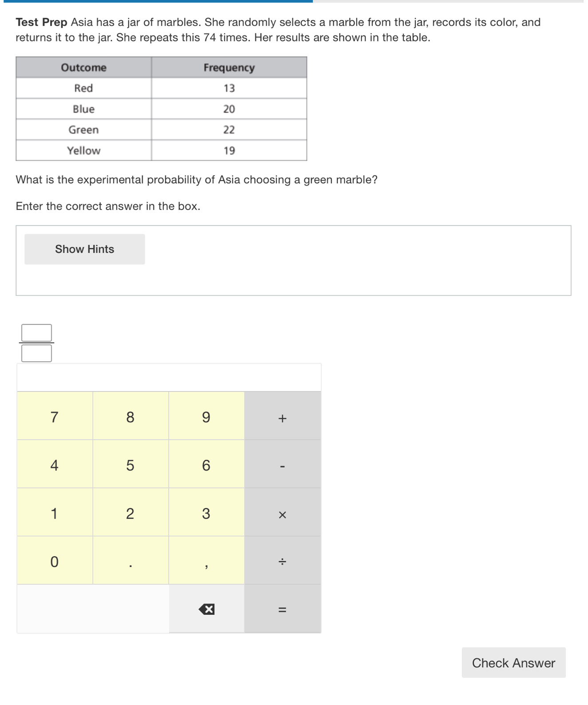Select the fraction numerator box

click(36, 333)
